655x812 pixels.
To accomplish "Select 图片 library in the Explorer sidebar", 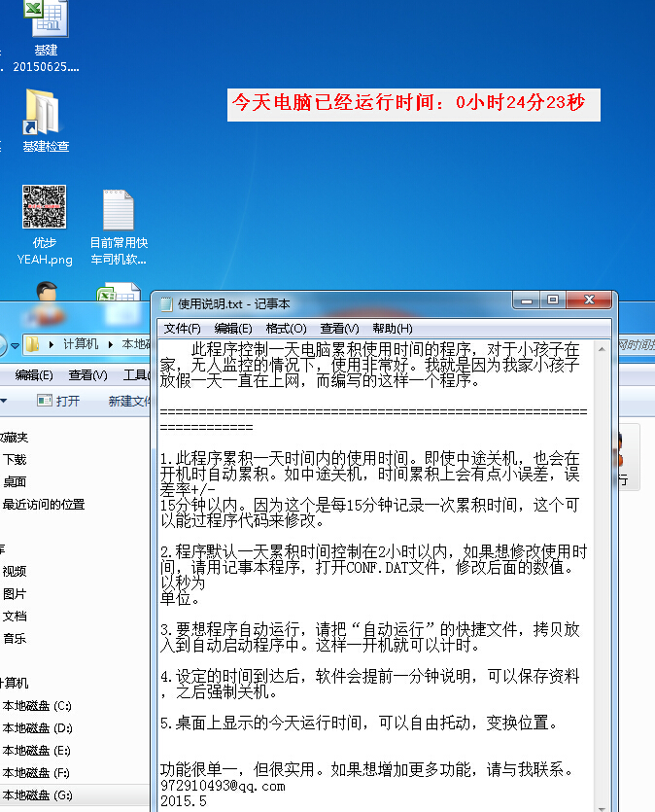I will (15, 593).
